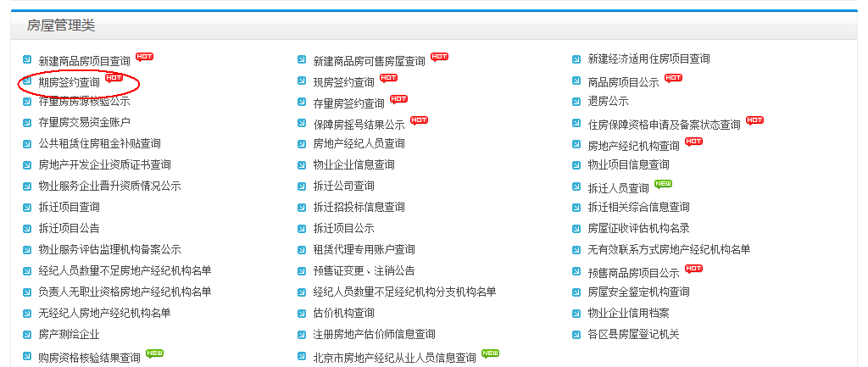This screenshot has width=868, height=367.
Task: Open 房地产经纪机构查询 link
Action: [x=633, y=146]
